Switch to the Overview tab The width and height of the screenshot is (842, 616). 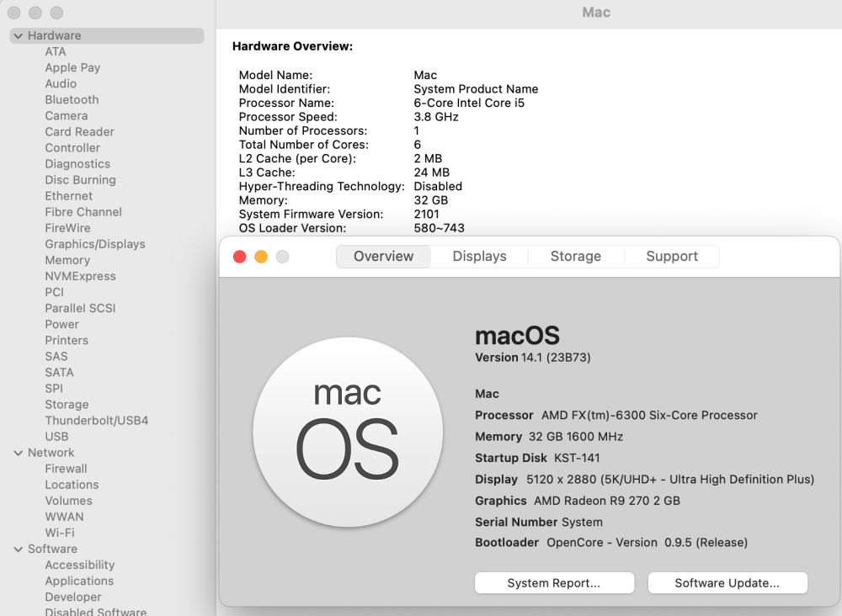[383, 257]
